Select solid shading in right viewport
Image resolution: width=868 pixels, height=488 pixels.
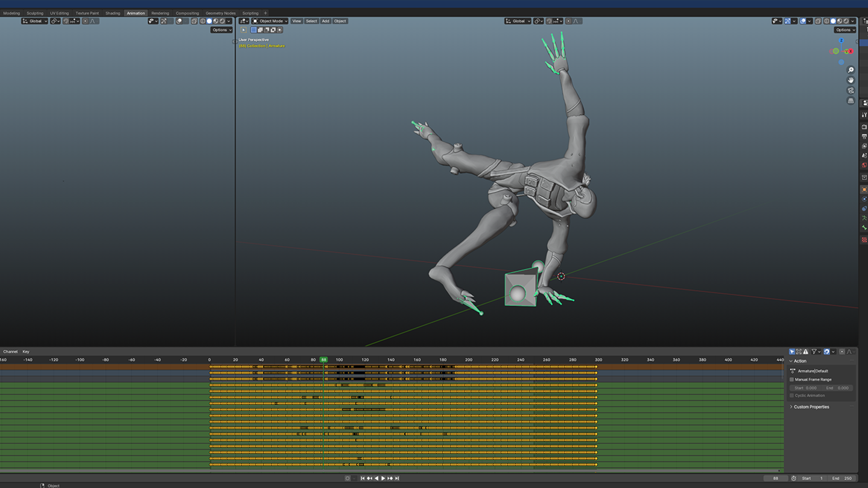pyautogui.click(x=833, y=21)
